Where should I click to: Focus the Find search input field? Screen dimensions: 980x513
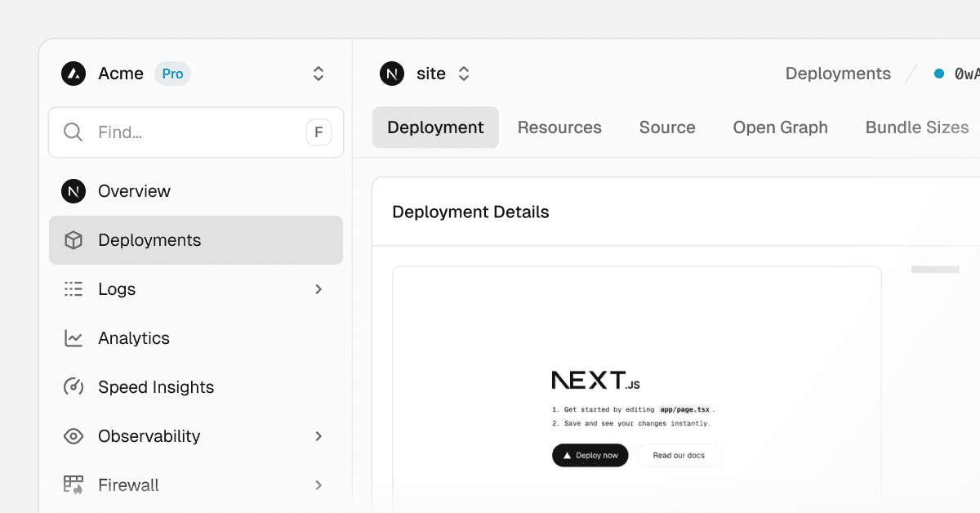196,132
